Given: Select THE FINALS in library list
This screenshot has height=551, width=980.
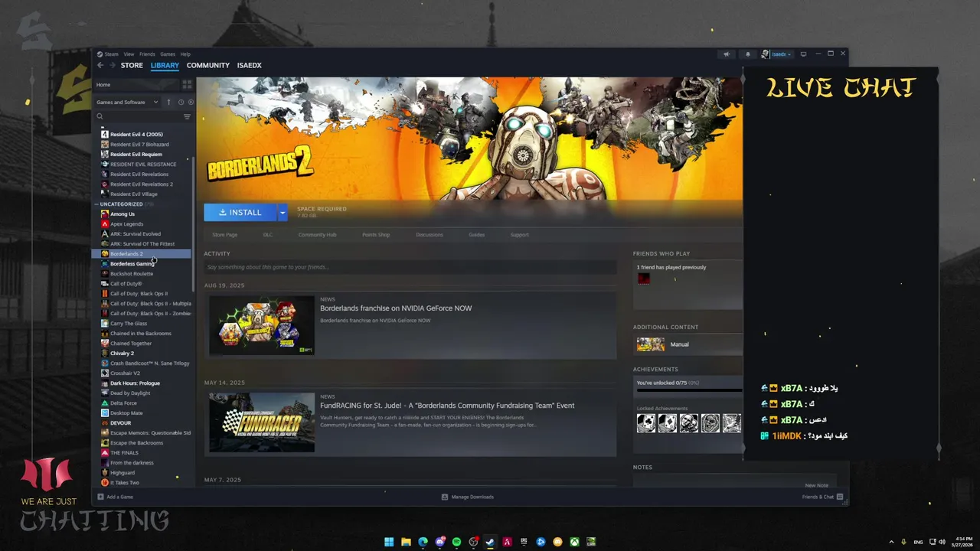Looking at the screenshot, I should [124, 453].
